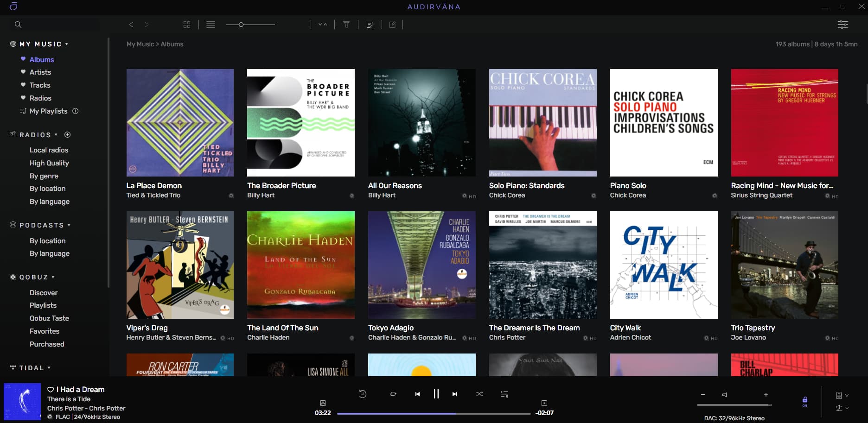868x423 pixels.
Task: Open the La Place Demon album cover
Action: click(180, 123)
